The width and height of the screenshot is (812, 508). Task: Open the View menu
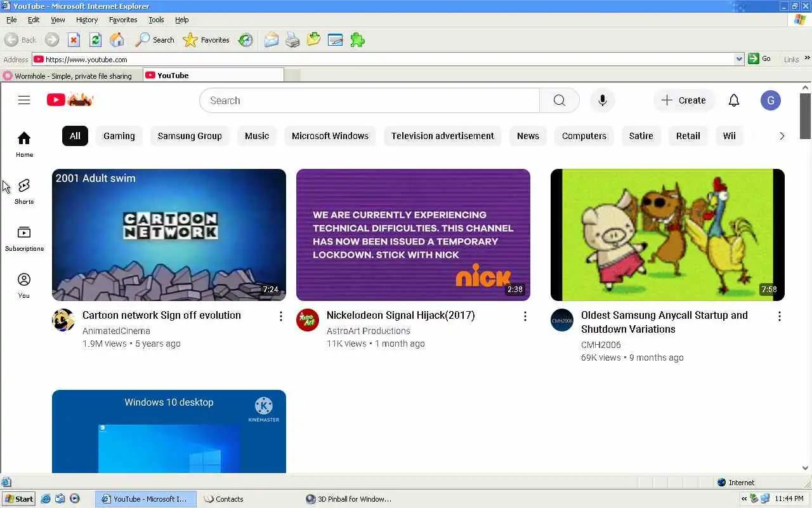[58, 20]
